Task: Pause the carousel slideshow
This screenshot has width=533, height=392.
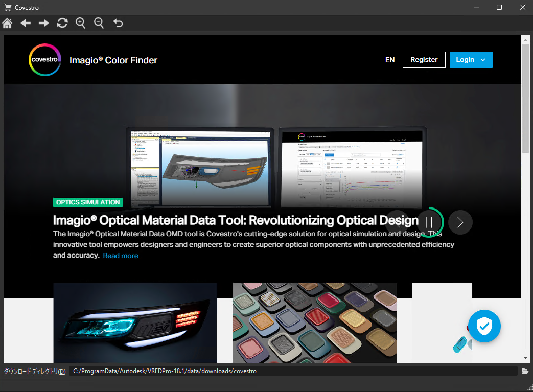Action: 429,222
